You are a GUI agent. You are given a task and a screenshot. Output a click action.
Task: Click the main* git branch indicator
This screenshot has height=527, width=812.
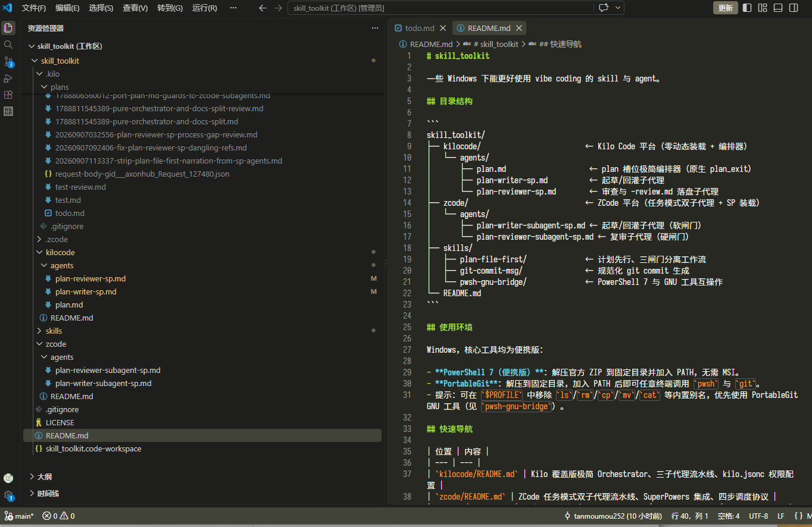[x=19, y=516]
